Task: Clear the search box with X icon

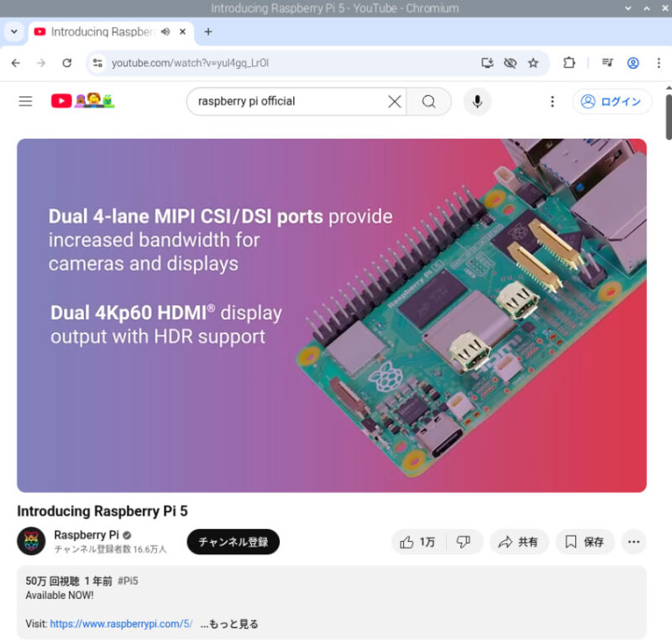Action: tap(394, 102)
